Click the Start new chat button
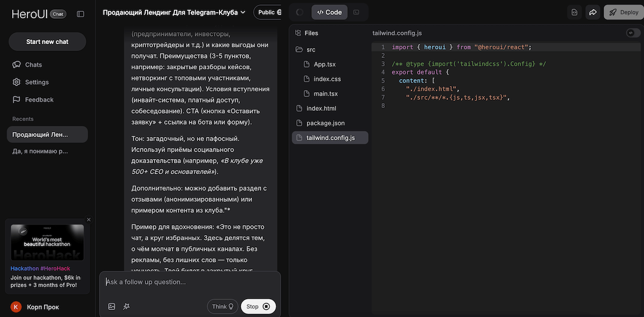The image size is (644, 317). coord(47,41)
